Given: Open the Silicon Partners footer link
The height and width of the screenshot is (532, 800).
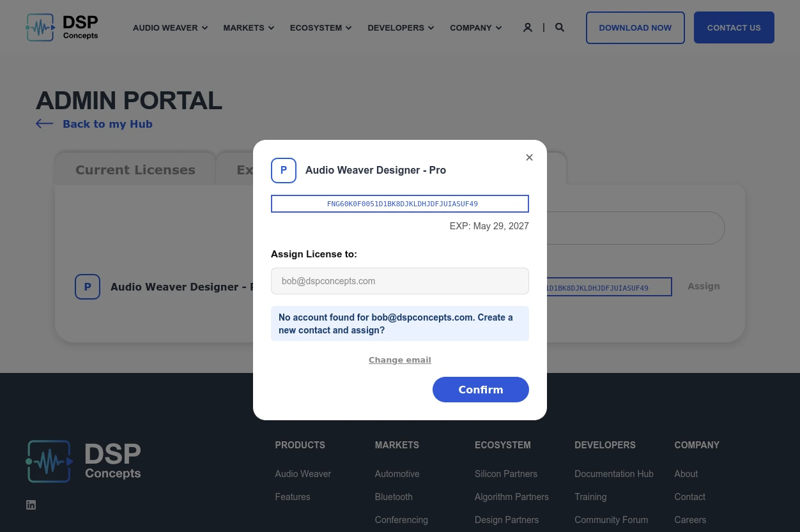Looking at the screenshot, I should click(506, 474).
